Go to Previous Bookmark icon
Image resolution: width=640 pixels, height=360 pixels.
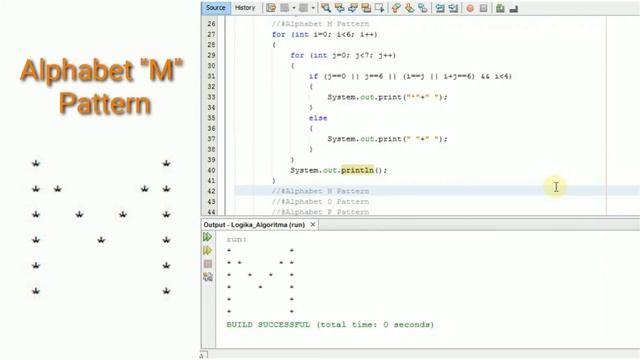tap(396, 8)
